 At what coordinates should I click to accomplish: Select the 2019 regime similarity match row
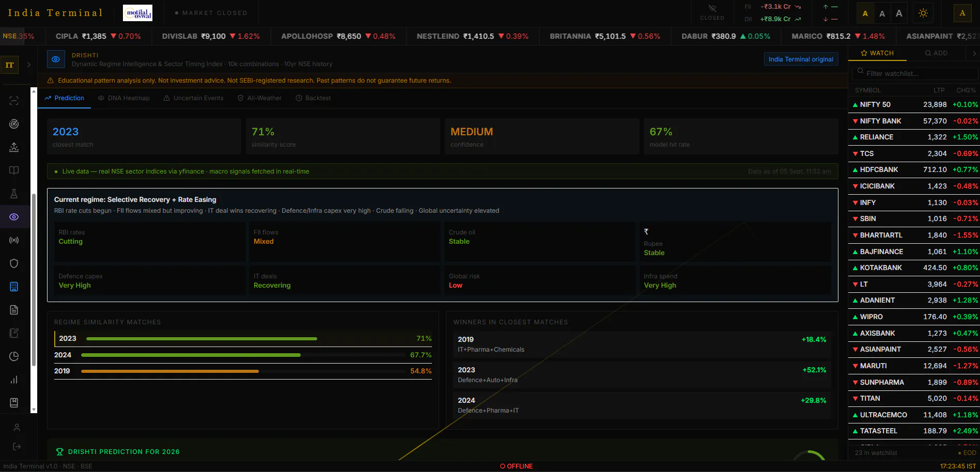coord(243,371)
